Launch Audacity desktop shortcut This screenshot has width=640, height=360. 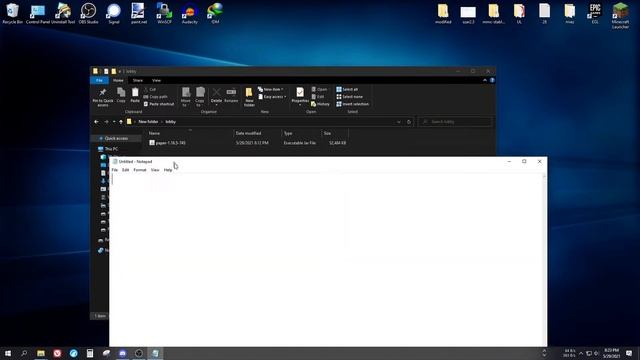click(x=190, y=13)
